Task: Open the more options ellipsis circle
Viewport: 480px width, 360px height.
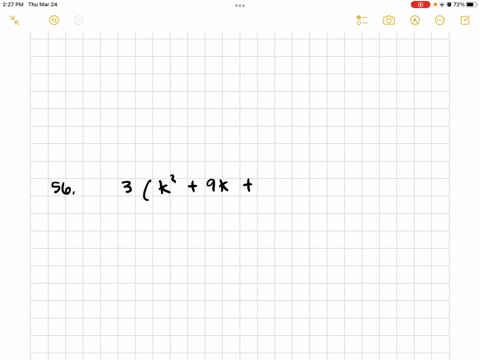Action: (440, 20)
